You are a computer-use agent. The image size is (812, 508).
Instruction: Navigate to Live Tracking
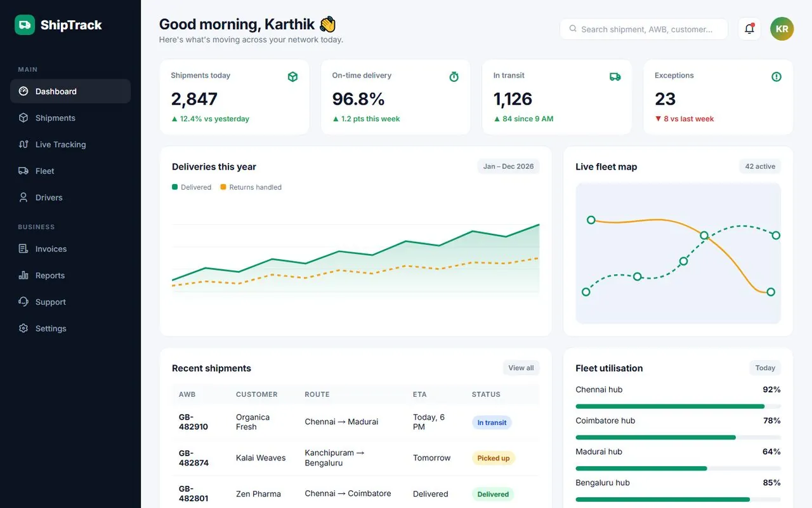click(70, 145)
